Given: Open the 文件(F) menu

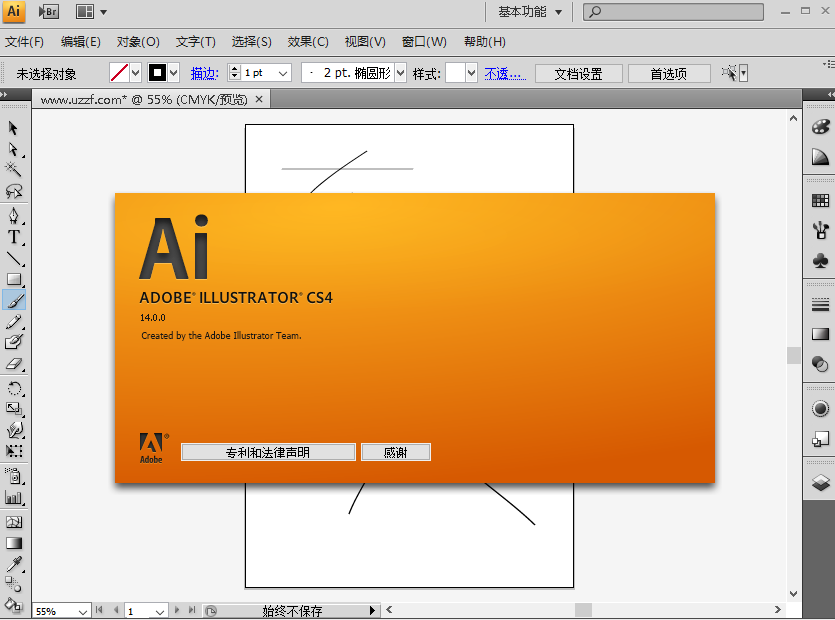Looking at the screenshot, I should coord(24,42).
